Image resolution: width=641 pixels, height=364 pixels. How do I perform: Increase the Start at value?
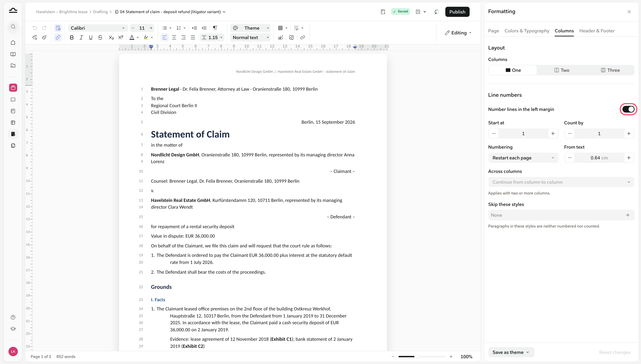point(553,133)
